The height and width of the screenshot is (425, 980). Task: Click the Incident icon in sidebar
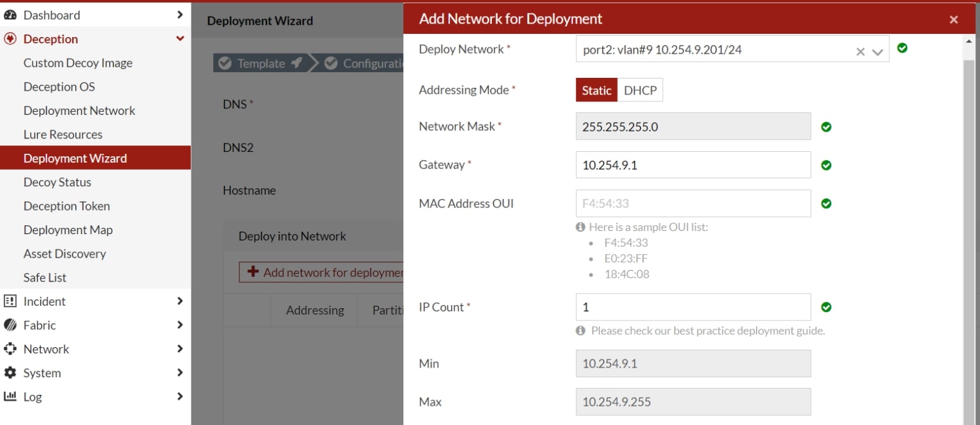[x=10, y=301]
